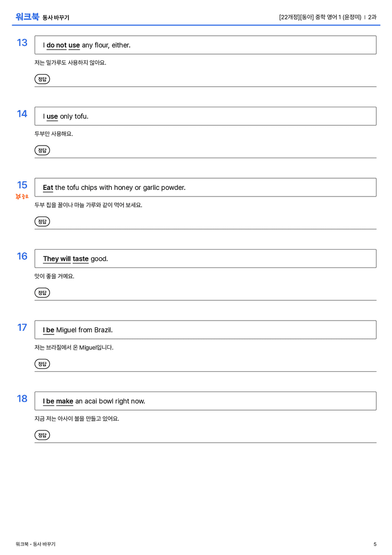Click the 정답 badge under question 16
The height and width of the screenshot is (555, 392).
coord(42,293)
